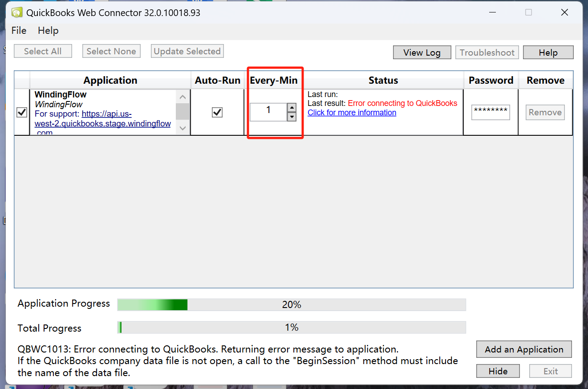
Task: Click the 'Application Progress' label
Action: 64,304
